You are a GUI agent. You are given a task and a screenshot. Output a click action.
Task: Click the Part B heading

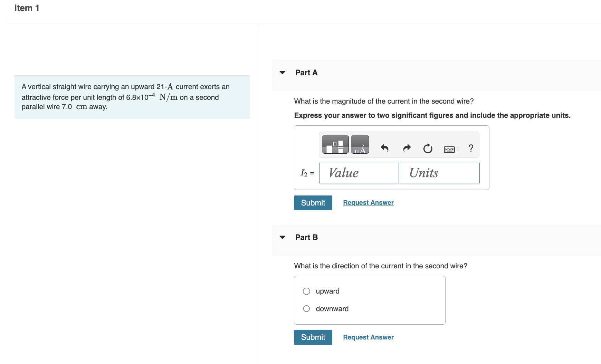pos(306,237)
